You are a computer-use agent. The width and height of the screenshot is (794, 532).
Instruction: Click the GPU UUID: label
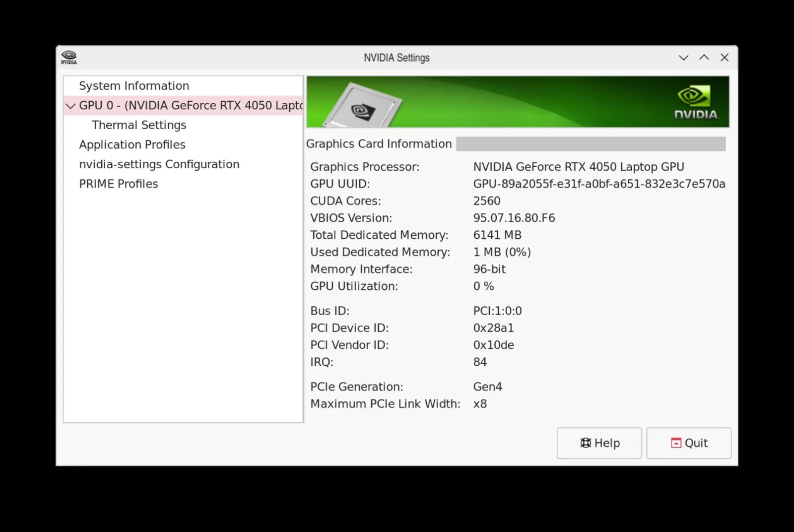pyautogui.click(x=340, y=184)
